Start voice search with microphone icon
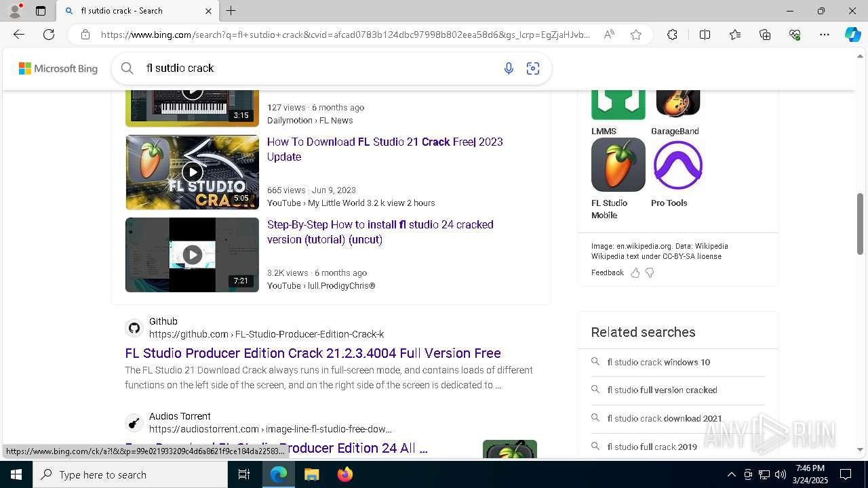The width and height of the screenshot is (868, 488). [509, 68]
